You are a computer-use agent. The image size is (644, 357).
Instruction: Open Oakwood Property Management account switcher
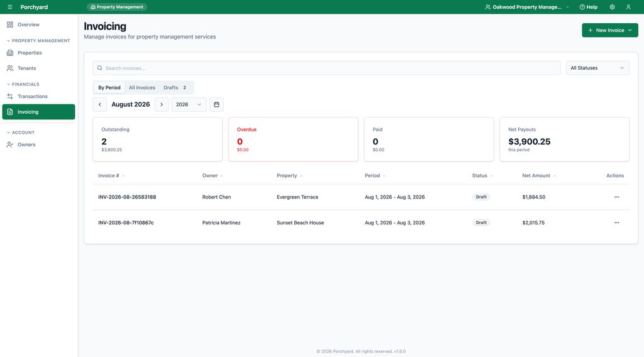point(527,7)
